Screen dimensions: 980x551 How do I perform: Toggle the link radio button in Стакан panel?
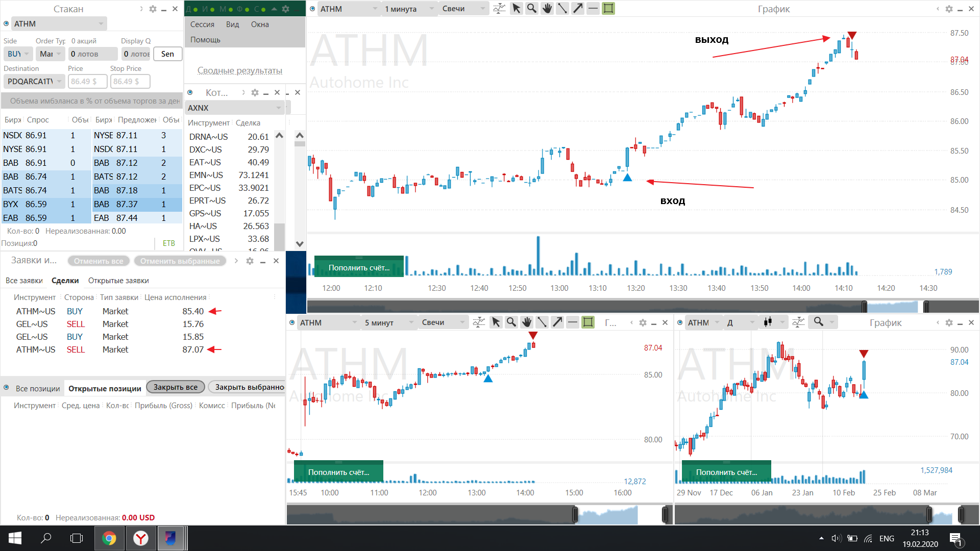[x=6, y=24]
